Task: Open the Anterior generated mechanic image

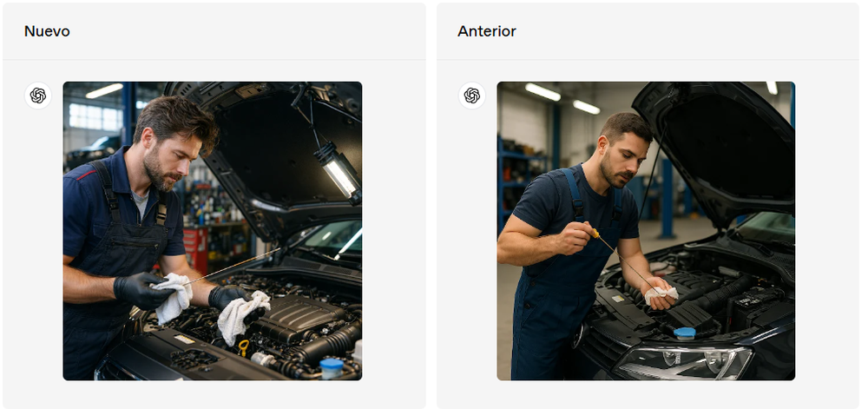Action: click(646, 231)
